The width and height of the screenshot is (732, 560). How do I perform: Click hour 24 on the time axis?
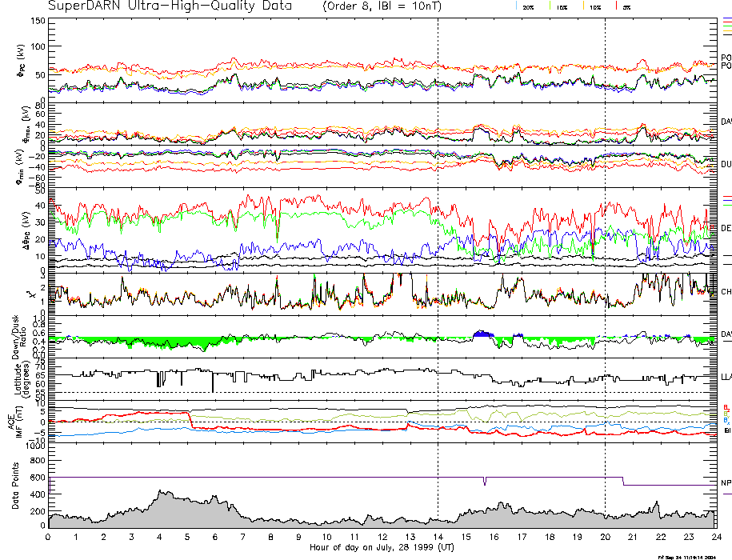715,538
